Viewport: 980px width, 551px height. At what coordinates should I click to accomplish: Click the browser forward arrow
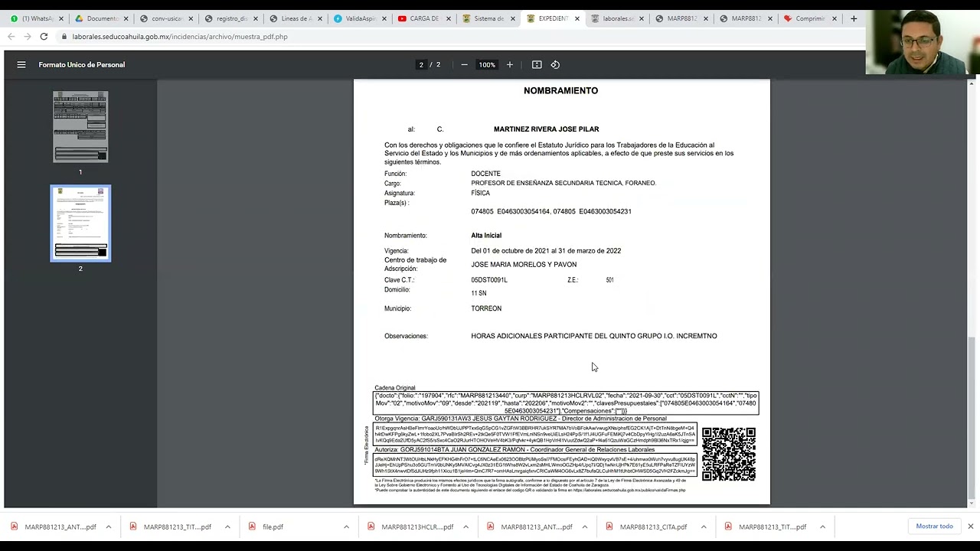(27, 37)
